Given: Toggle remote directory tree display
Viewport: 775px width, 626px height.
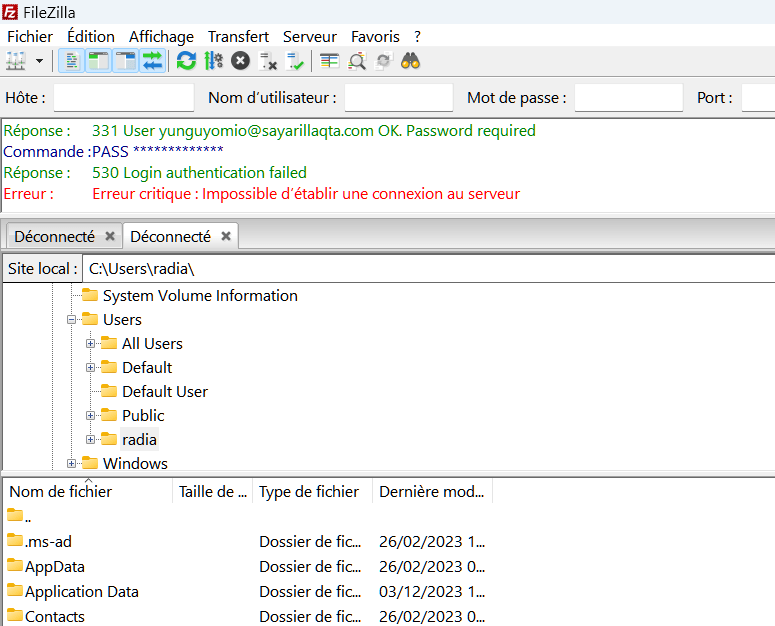Looking at the screenshot, I should coord(125,61).
